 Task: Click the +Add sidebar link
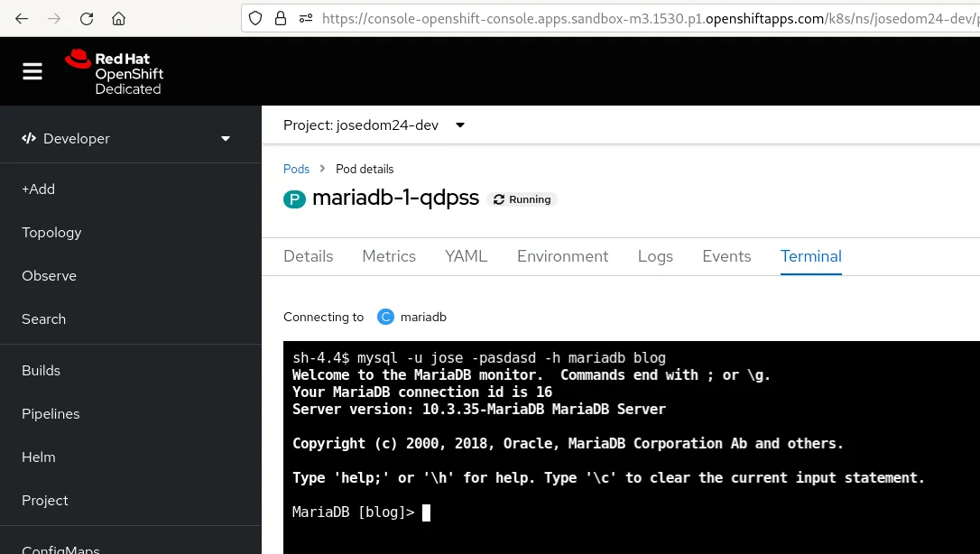coord(39,189)
